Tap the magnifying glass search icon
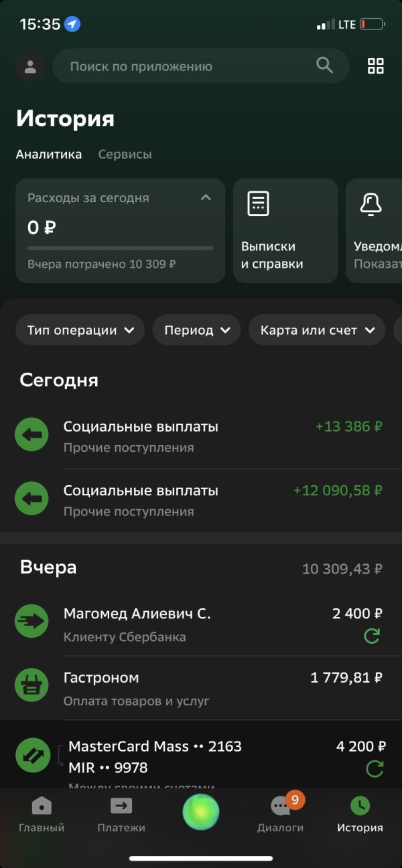This screenshot has height=868, width=402. pyautogui.click(x=324, y=65)
